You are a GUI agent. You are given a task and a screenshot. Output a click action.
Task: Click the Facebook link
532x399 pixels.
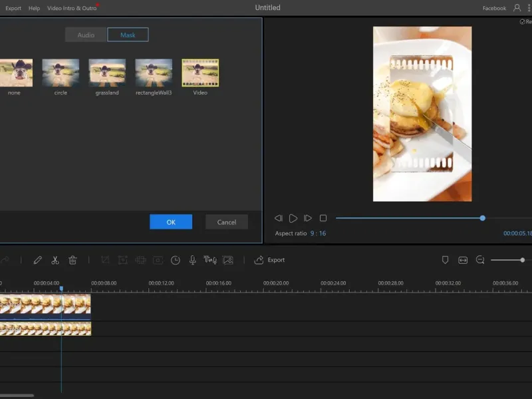pyautogui.click(x=494, y=8)
